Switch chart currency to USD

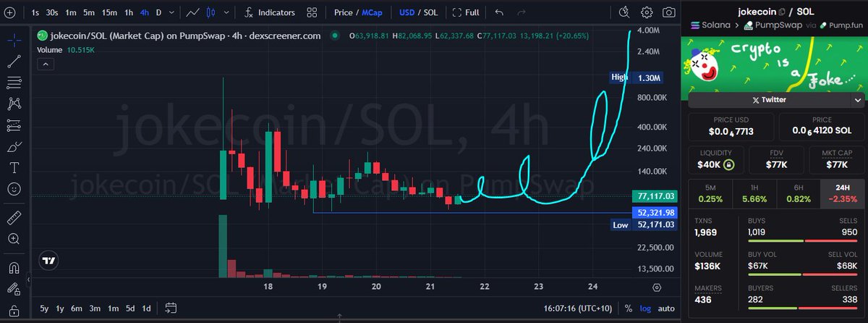pyautogui.click(x=408, y=12)
